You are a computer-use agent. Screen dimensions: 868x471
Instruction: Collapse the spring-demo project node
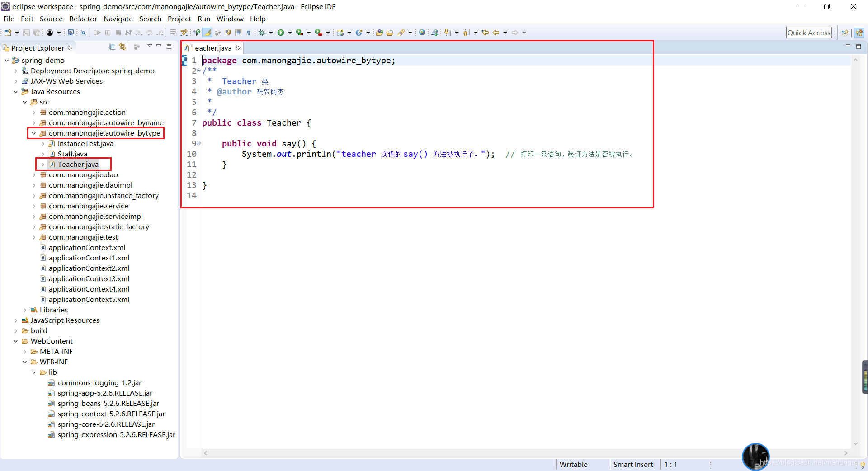[x=7, y=60]
